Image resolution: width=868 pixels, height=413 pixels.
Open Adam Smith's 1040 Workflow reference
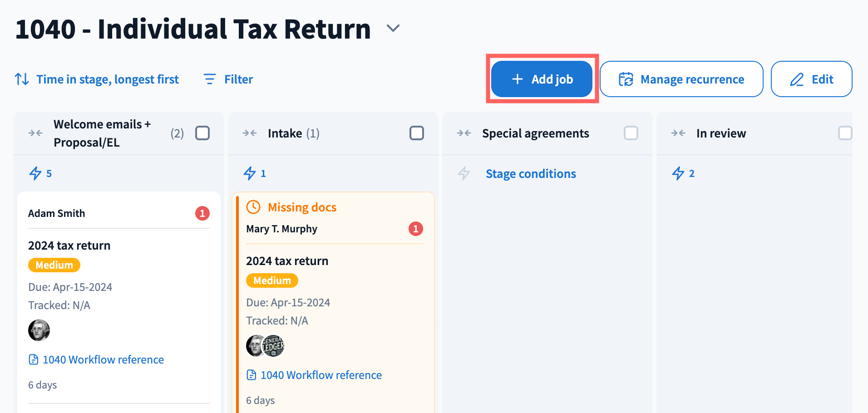coord(103,360)
